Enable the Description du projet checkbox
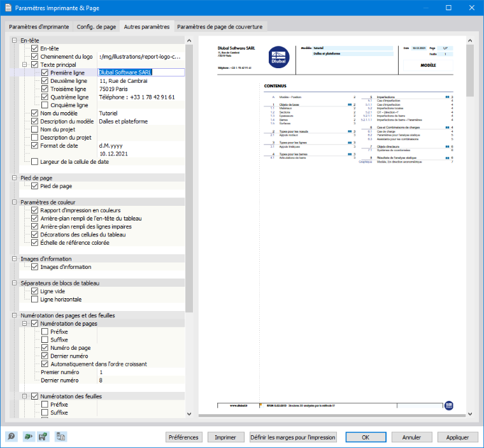 (x=35, y=137)
